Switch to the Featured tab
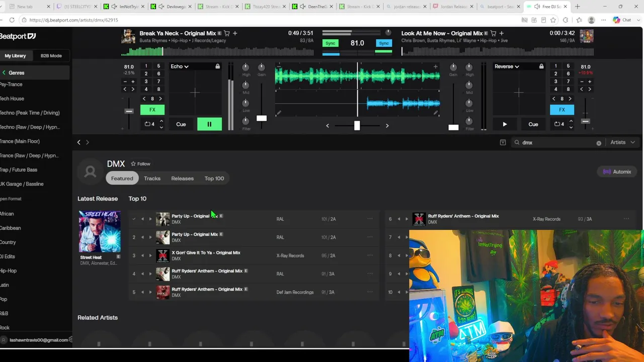The height and width of the screenshot is (362, 644). click(122, 178)
